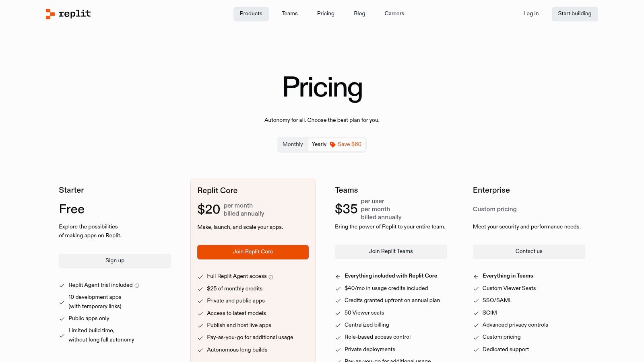
Task: Click left arrow icon beside Everything in Teams
Action: tap(476, 277)
